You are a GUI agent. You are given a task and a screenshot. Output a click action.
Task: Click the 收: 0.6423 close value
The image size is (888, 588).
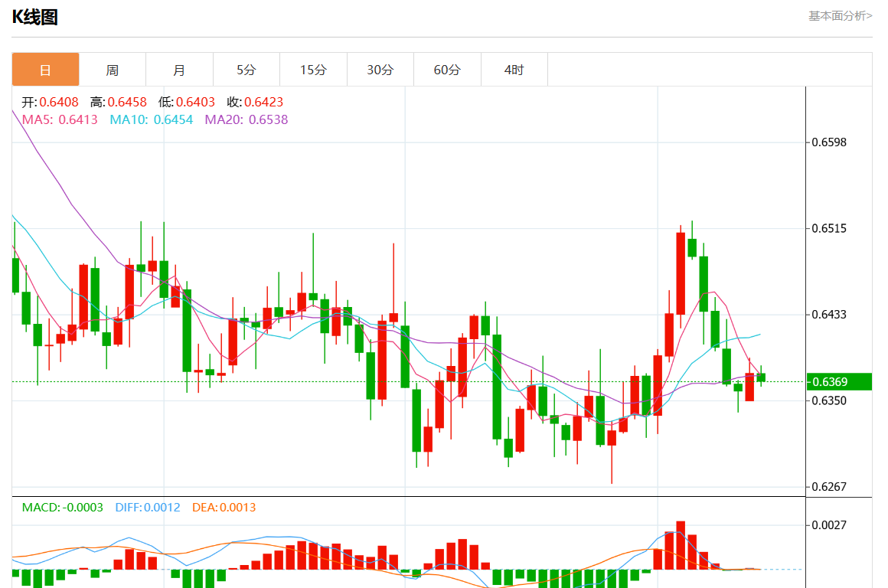255,102
